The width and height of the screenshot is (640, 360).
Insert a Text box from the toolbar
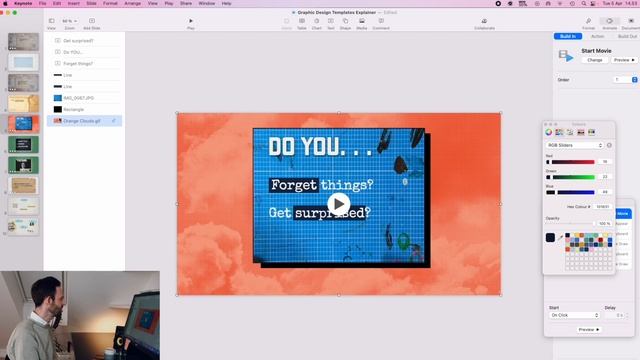[x=331, y=21]
